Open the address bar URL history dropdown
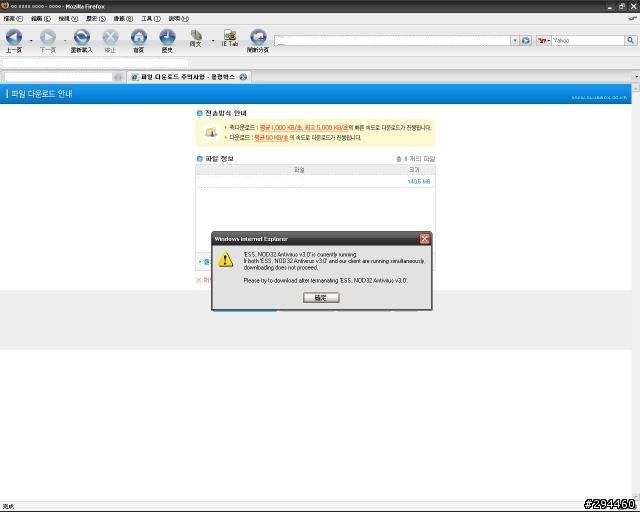The image size is (640, 512). (514, 40)
